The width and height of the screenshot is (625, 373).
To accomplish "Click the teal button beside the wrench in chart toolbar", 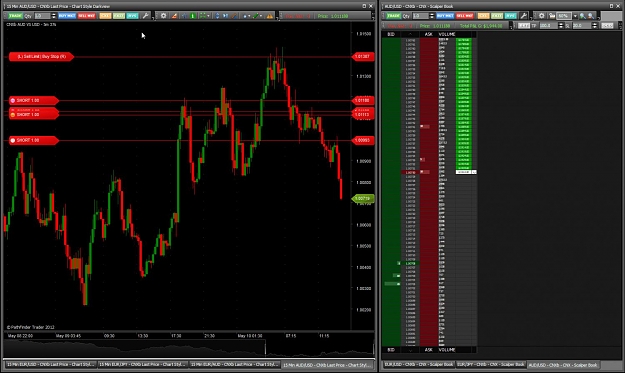I will 132,16.
